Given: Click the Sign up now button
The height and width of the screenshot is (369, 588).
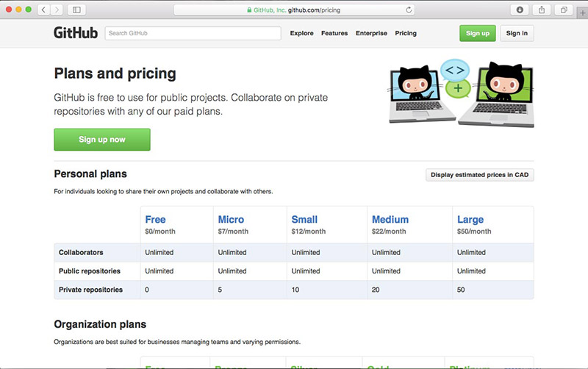Looking at the screenshot, I should pyautogui.click(x=102, y=140).
